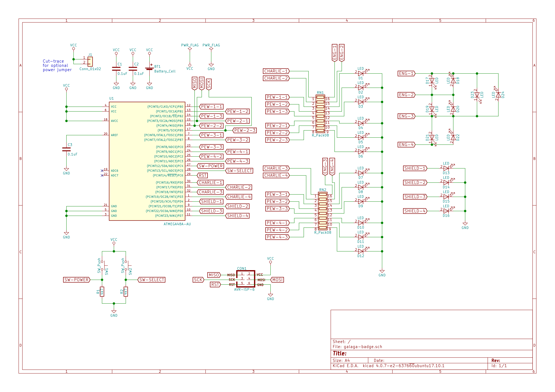Viewport: 555px width, 392px height.
Task: Select the RN1 R_Pack08 resistor network
Action: point(320,114)
